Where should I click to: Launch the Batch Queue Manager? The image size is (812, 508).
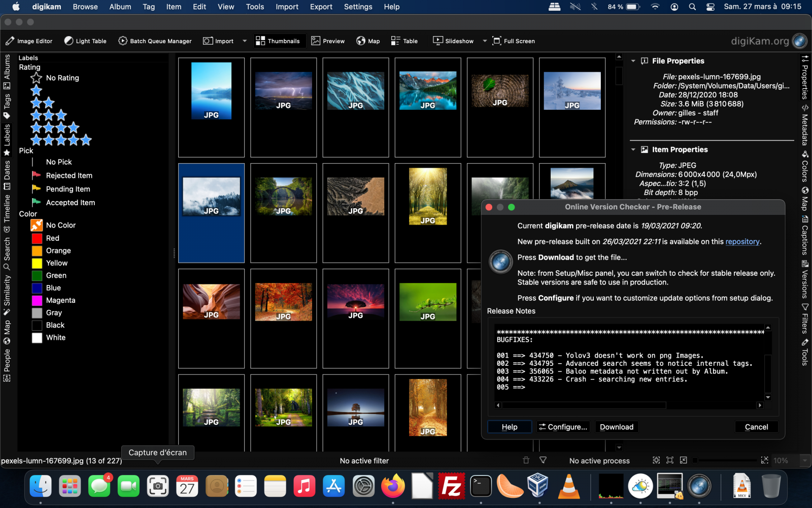[155, 41]
